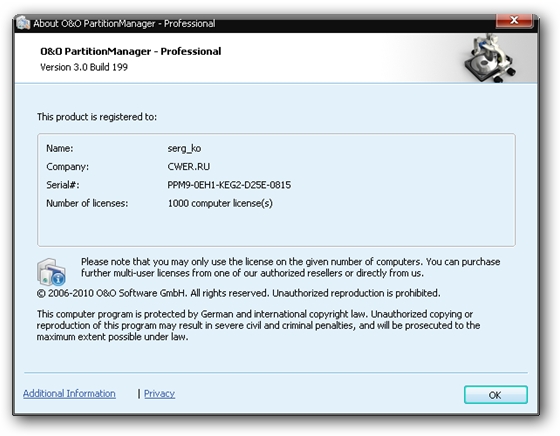The image size is (560, 436).
Task: Confirm the dialog with the OK button
Action: [495, 395]
